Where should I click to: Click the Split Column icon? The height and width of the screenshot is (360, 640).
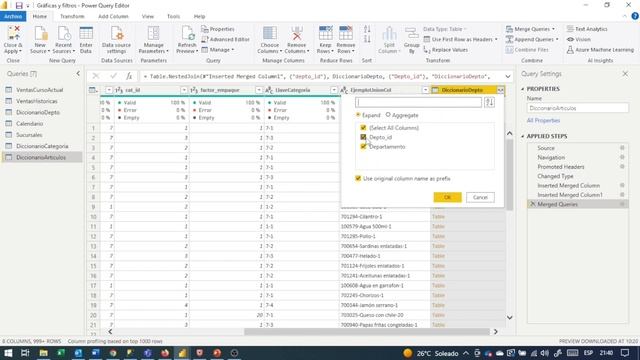click(x=389, y=34)
